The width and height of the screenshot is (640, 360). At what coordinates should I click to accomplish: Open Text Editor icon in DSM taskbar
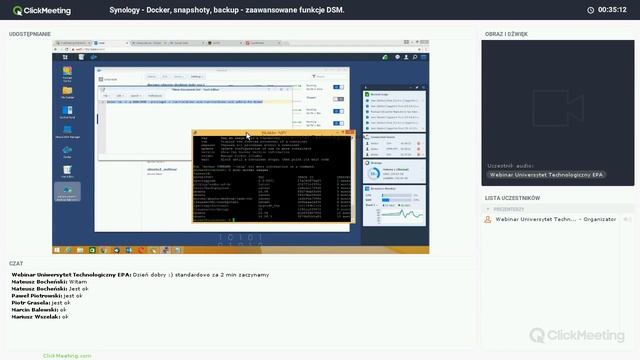tap(81, 57)
